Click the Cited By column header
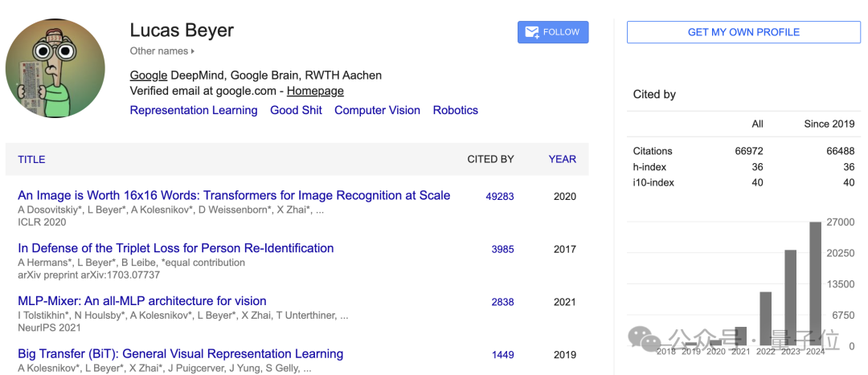This screenshot has height=375, width=868. click(x=490, y=159)
